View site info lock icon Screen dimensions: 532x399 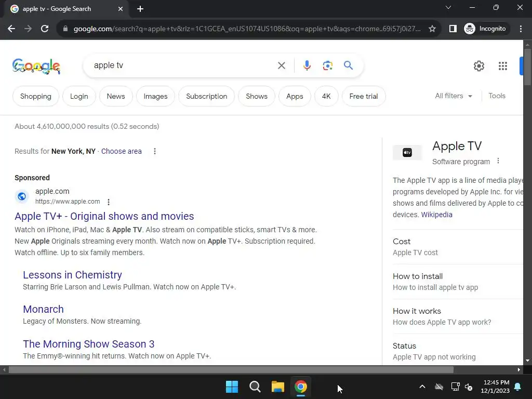click(65, 29)
